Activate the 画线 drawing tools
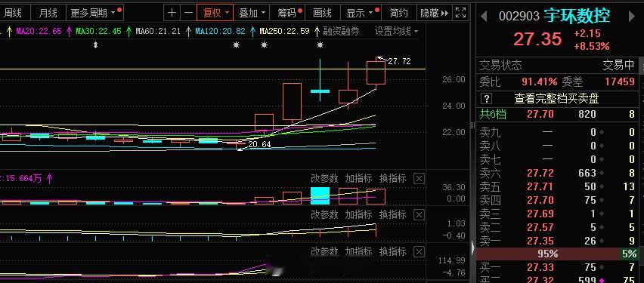 [x=322, y=13]
